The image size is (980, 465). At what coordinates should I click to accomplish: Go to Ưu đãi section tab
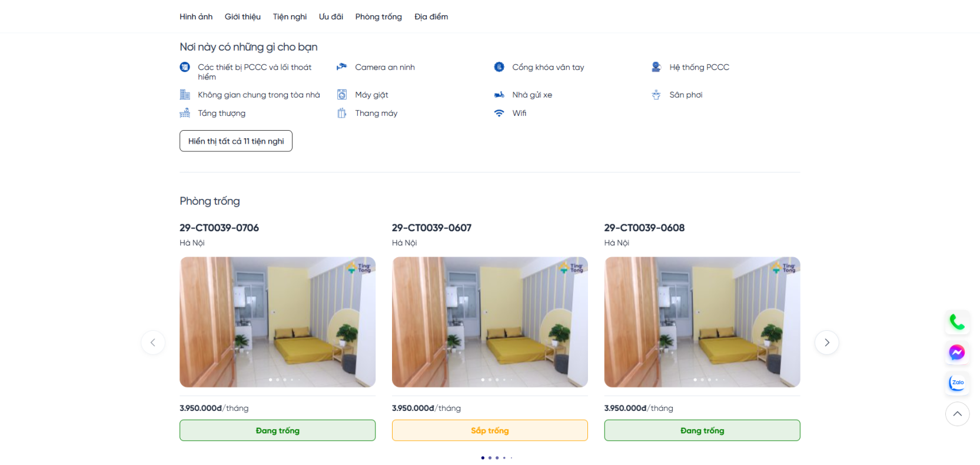point(331,16)
